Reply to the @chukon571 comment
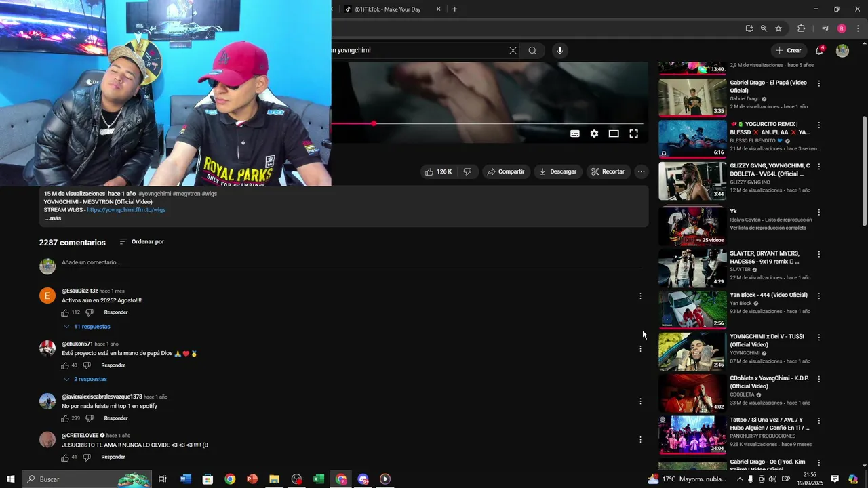 point(113,365)
